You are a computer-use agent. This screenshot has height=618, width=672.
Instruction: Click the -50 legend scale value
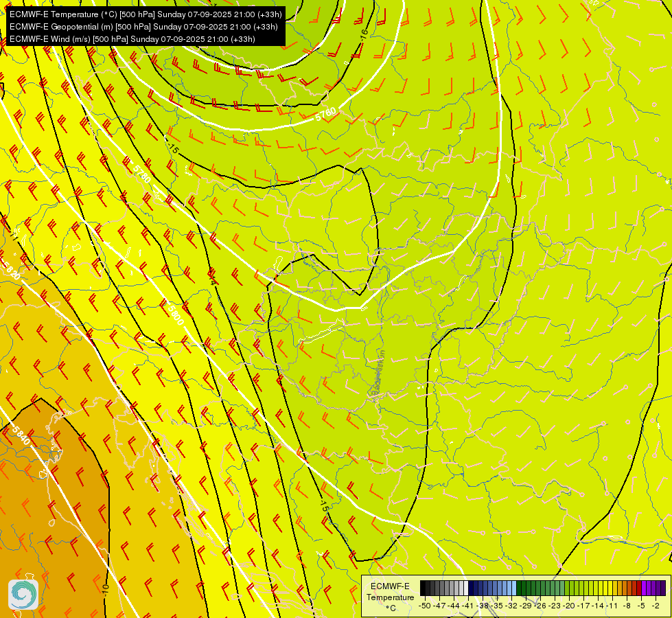point(424,606)
